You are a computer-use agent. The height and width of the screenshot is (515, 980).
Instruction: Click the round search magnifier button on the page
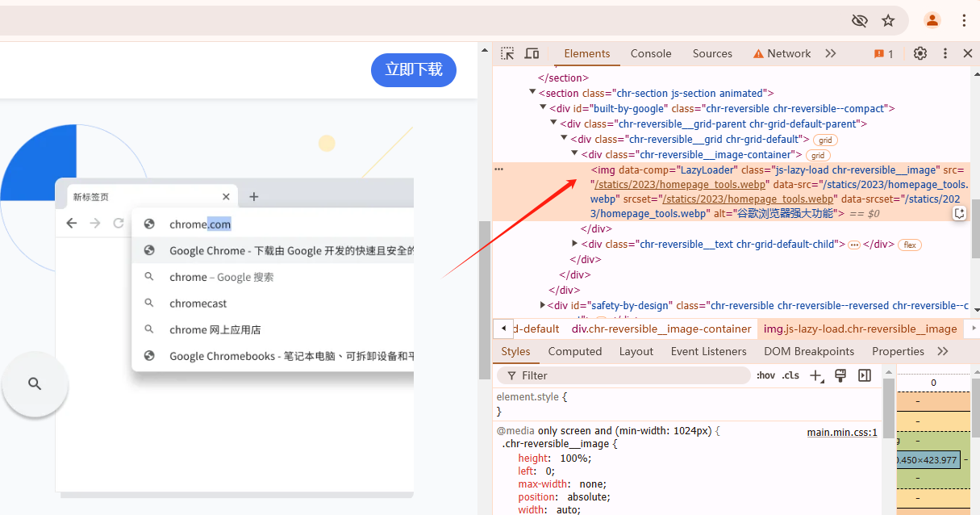coord(35,384)
